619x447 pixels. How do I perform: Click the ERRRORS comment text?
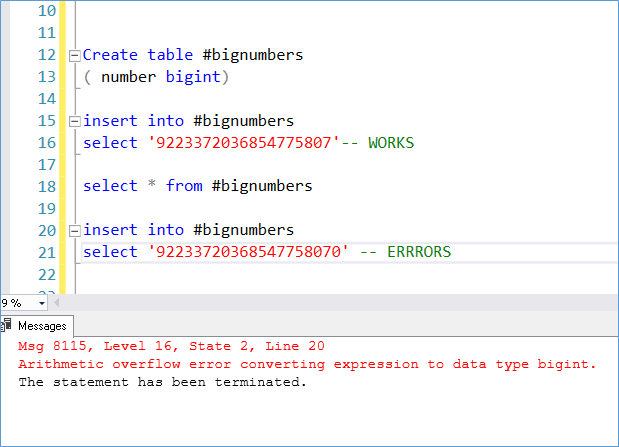419,252
